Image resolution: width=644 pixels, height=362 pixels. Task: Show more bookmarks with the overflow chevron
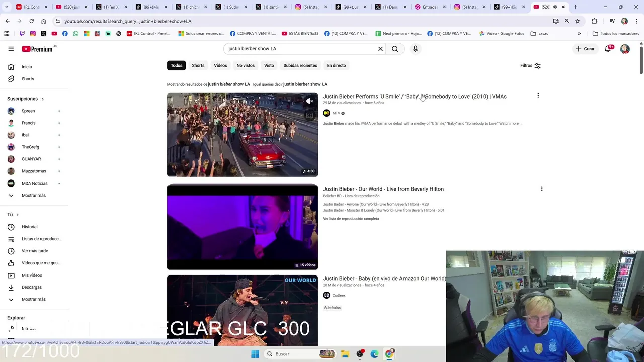pos(579,34)
